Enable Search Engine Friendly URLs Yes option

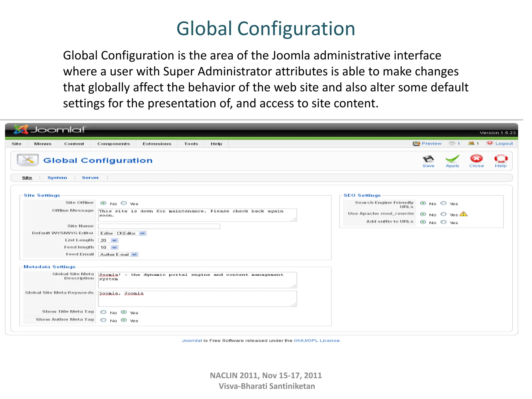pyautogui.click(x=444, y=203)
